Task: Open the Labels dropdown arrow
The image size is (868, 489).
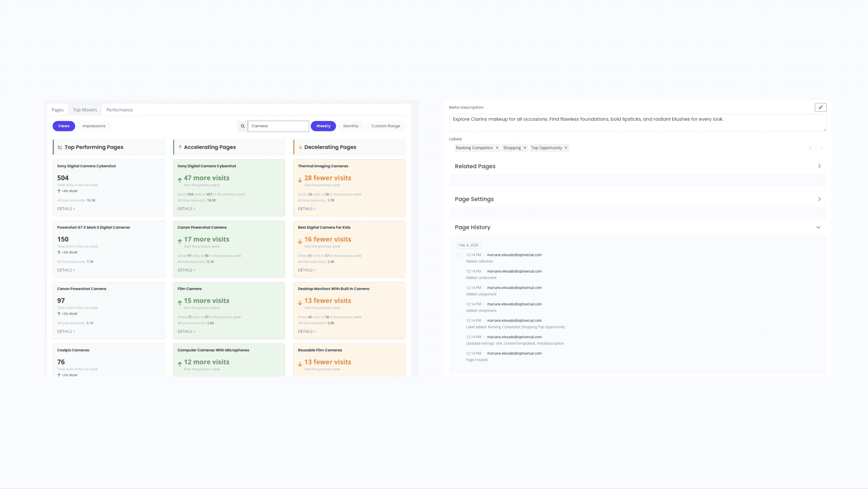Action: pyautogui.click(x=821, y=148)
